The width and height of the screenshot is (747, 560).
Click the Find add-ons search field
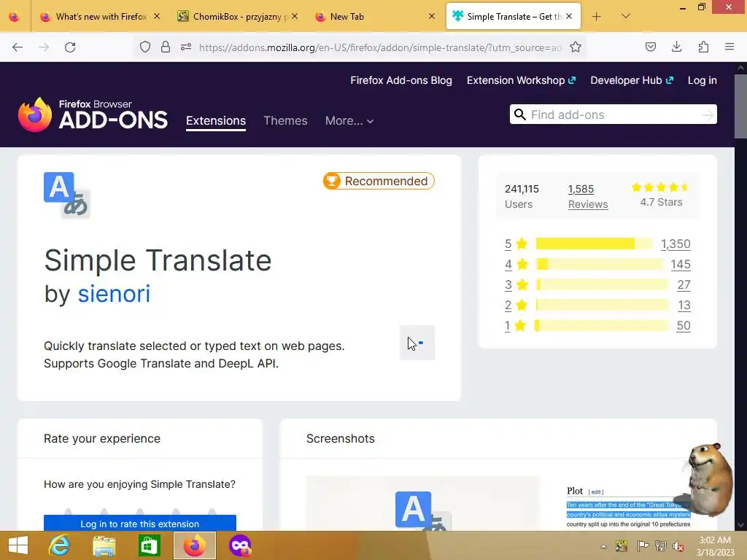click(614, 114)
